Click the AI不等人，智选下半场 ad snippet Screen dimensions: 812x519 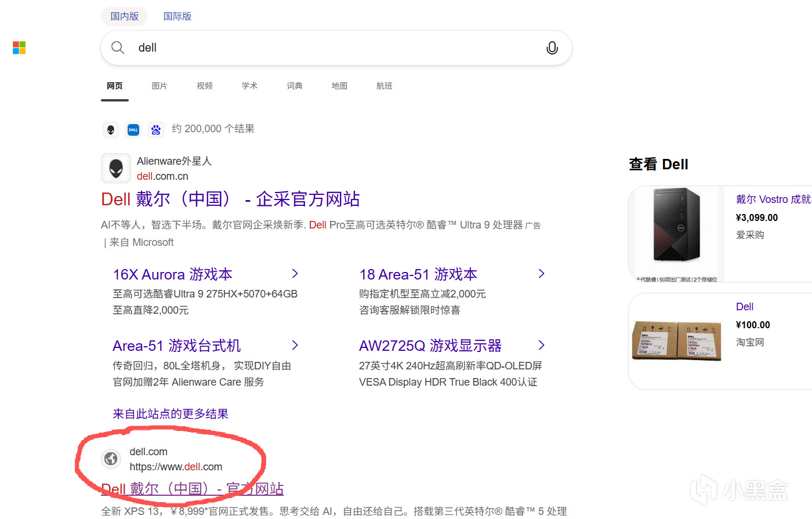312,225
